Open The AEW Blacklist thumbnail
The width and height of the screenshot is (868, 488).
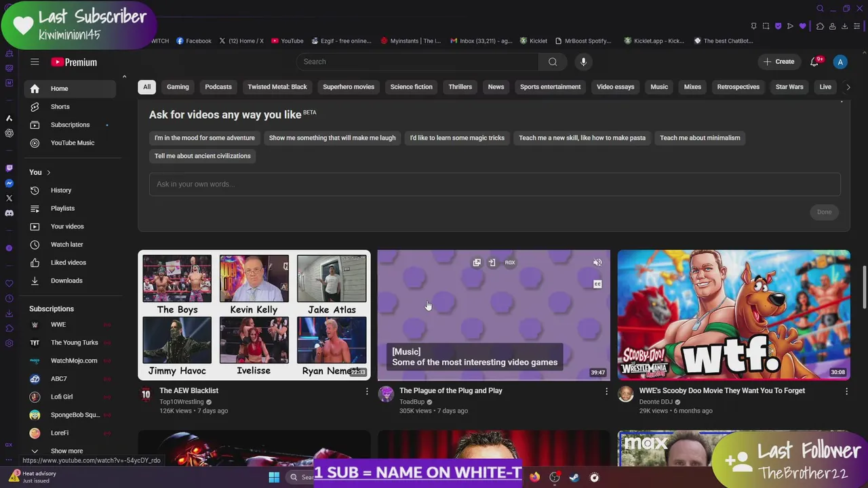click(x=254, y=315)
